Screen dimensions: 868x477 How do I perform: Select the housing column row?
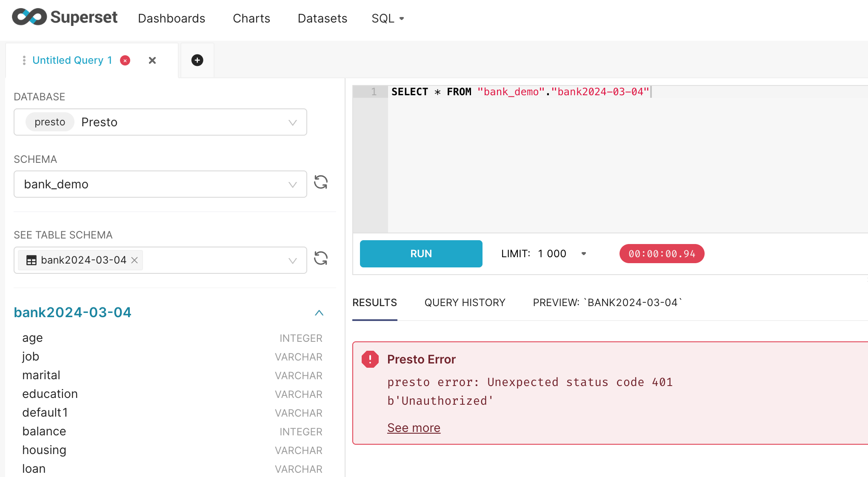coord(172,450)
